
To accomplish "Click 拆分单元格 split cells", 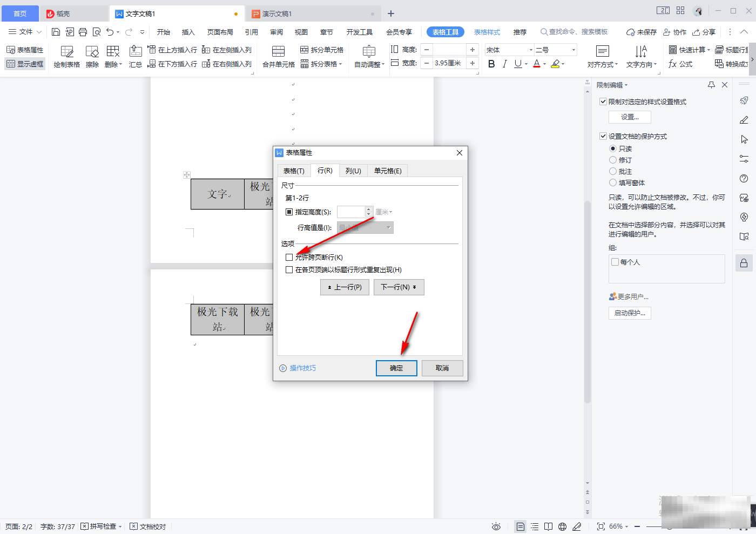I will (x=322, y=50).
